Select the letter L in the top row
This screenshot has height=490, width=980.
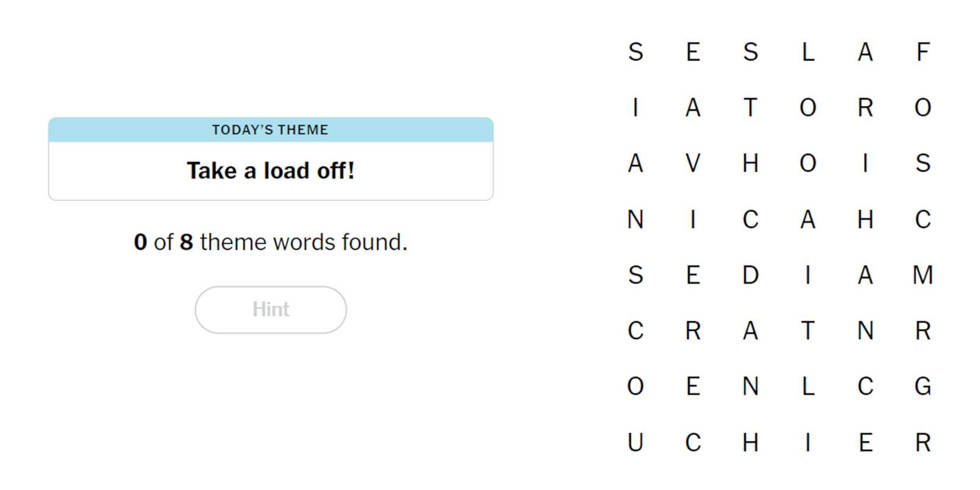click(x=808, y=52)
